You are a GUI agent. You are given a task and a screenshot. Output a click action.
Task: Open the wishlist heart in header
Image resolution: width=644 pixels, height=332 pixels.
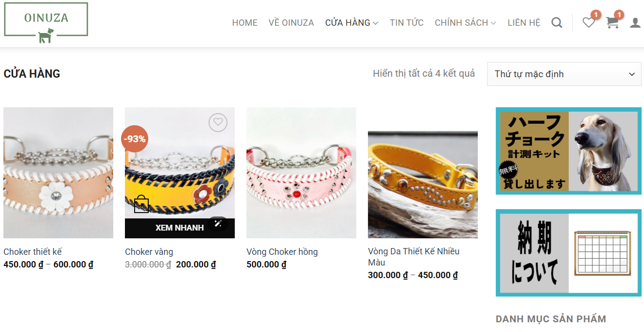(589, 22)
